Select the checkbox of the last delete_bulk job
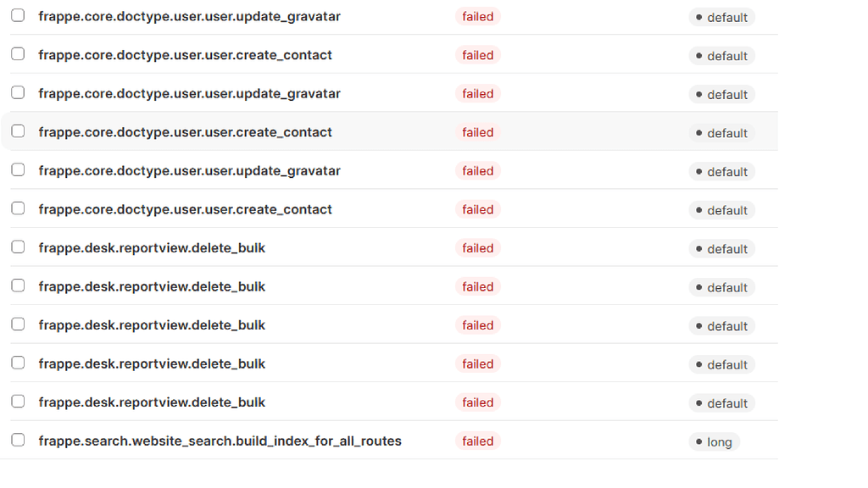The height and width of the screenshot is (488, 868). (x=18, y=402)
